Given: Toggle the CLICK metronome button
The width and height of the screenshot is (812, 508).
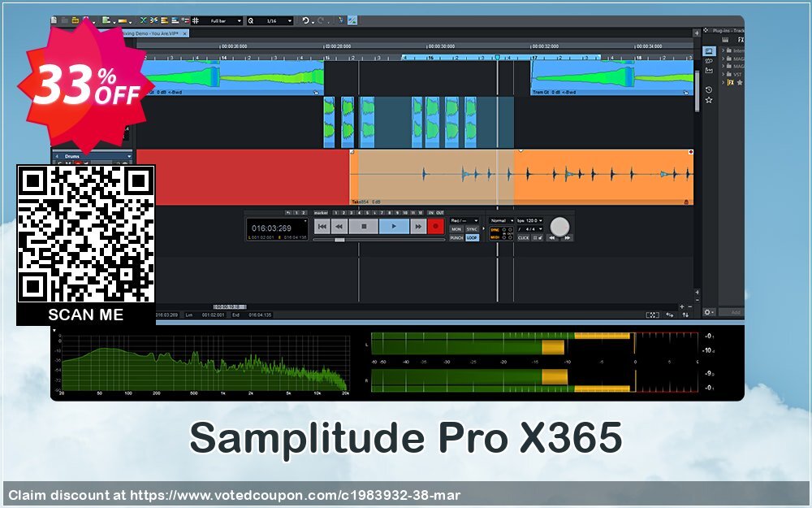Looking at the screenshot, I should 524,238.
